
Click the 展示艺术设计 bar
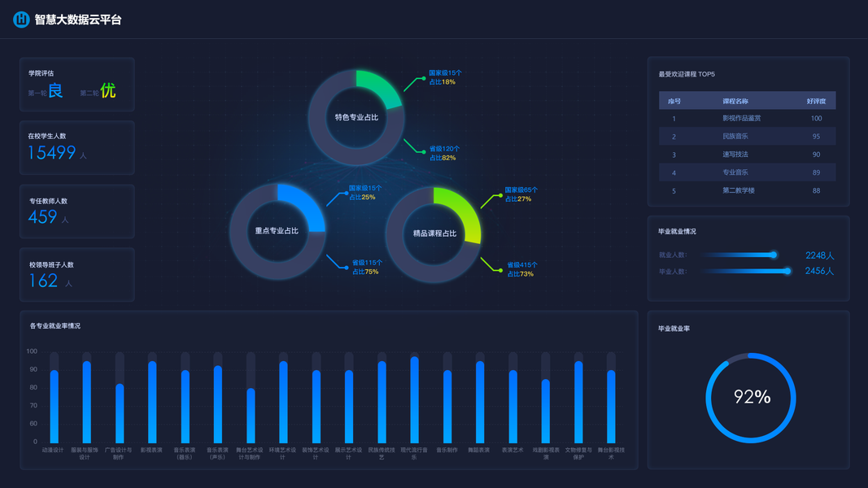349,407
